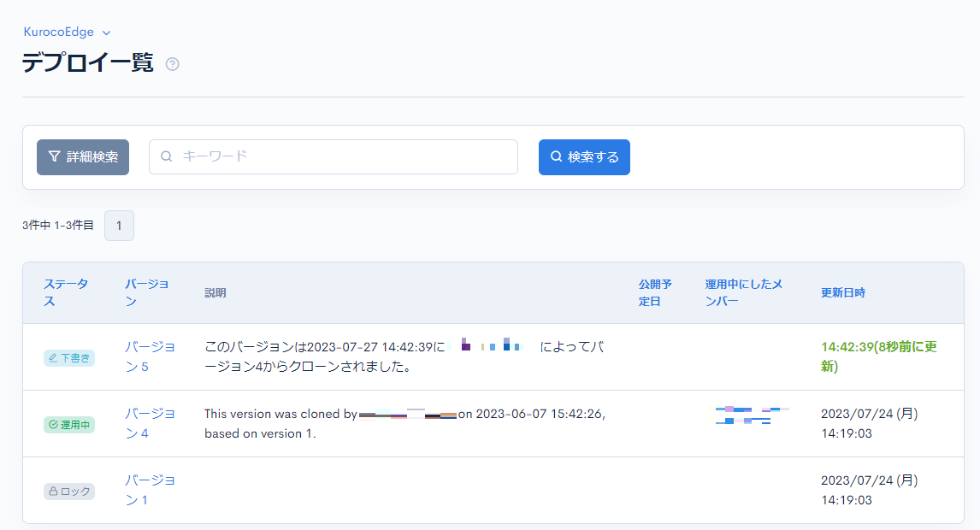Image resolution: width=980 pixels, height=530 pixels.
Task: Click the 検索する search button
Action: pyautogui.click(x=584, y=157)
